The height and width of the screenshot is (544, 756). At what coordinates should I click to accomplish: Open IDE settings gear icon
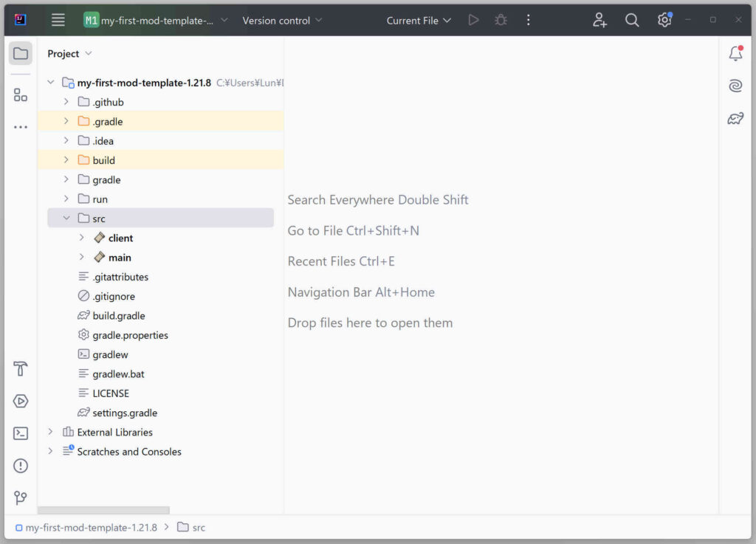click(664, 20)
